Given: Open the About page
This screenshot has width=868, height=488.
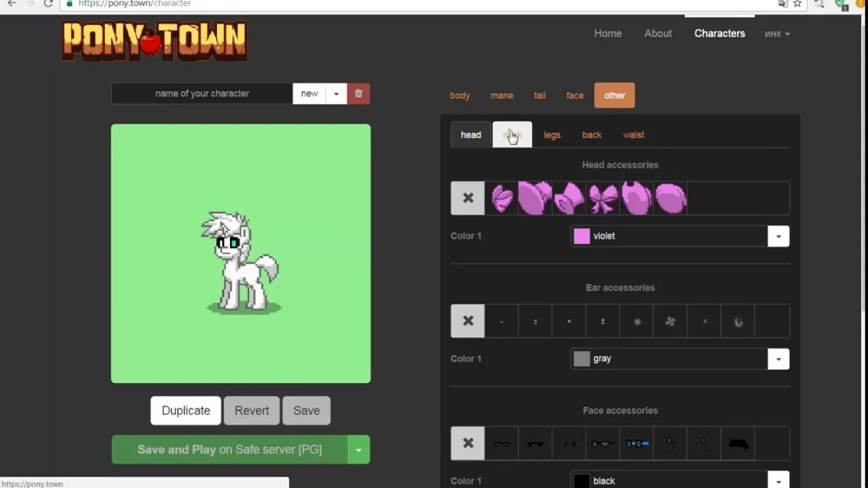Looking at the screenshot, I should [658, 33].
